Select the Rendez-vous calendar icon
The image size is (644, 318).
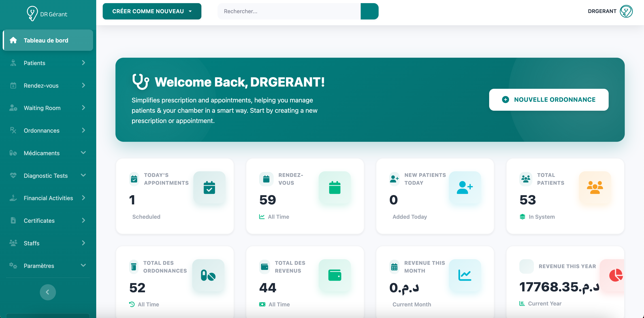[x=13, y=85]
